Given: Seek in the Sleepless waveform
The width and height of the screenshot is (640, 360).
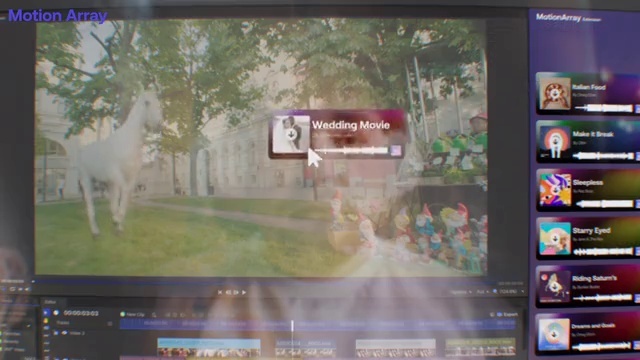Looking at the screenshot, I should [x=604, y=204].
